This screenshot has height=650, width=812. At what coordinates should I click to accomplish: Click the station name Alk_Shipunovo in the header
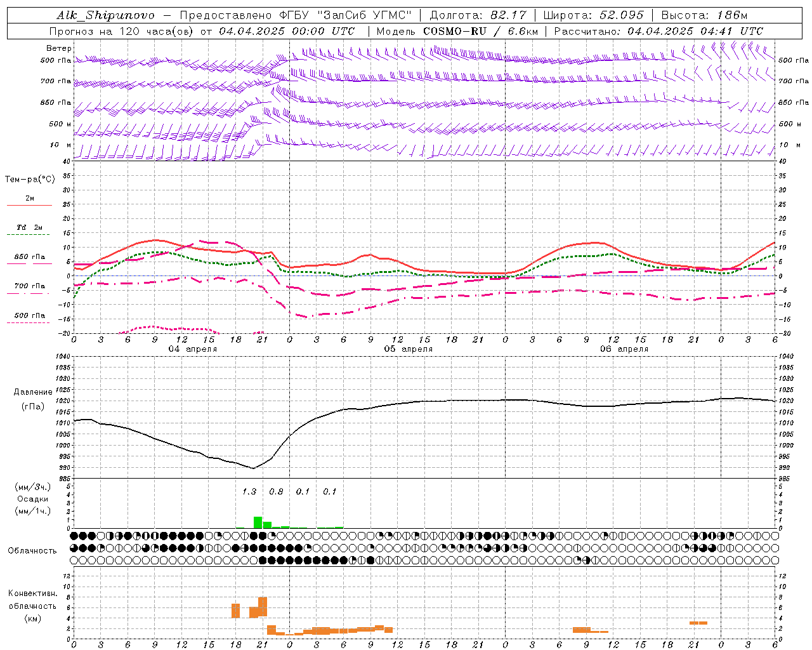[105, 15]
